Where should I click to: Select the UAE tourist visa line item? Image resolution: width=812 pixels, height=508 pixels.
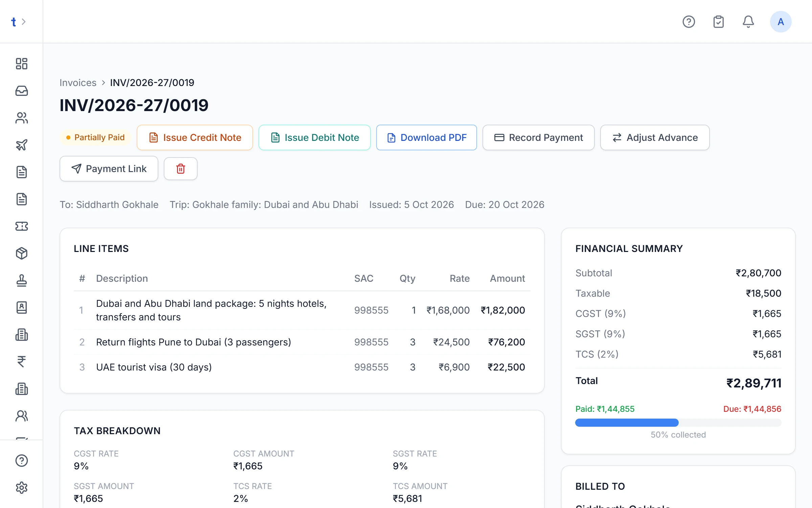(x=302, y=367)
